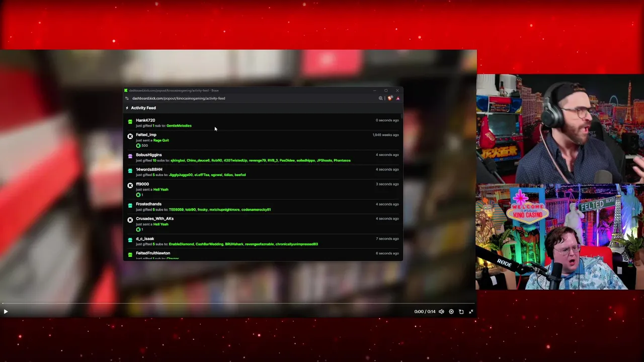Click the Kick icon next to Felted_Imp

[130, 136]
